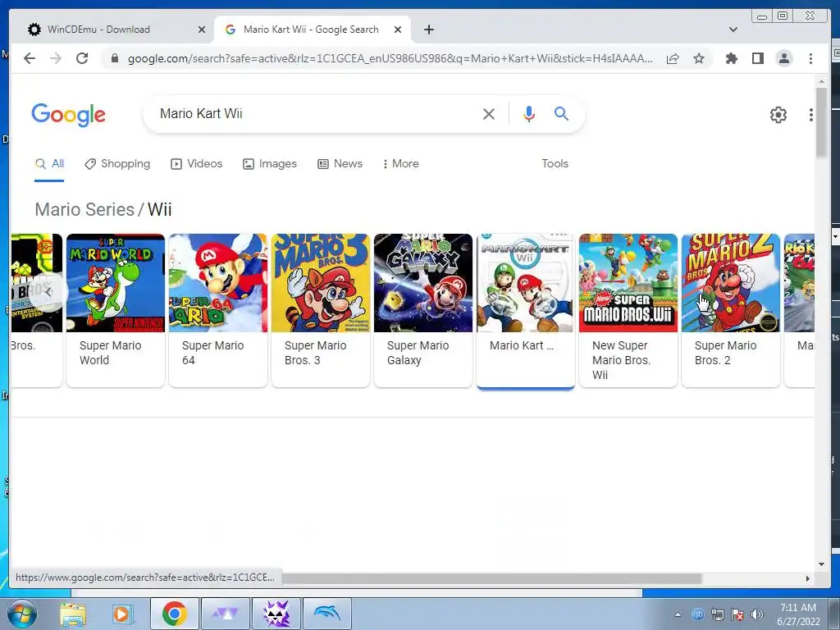Open the taskbar clock and date
Viewport: 840px width, 630px height.
pos(798,614)
